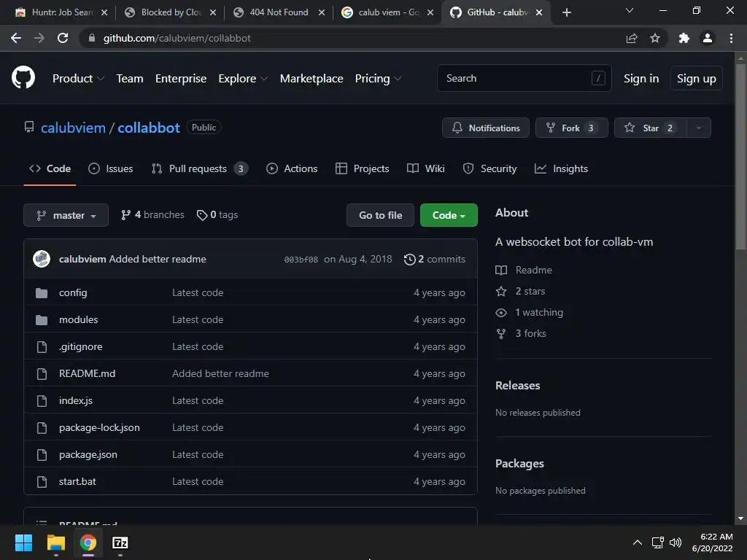Screen dimensions: 747x560
Task: Open index.js file
Action: [x=76, y=400]
